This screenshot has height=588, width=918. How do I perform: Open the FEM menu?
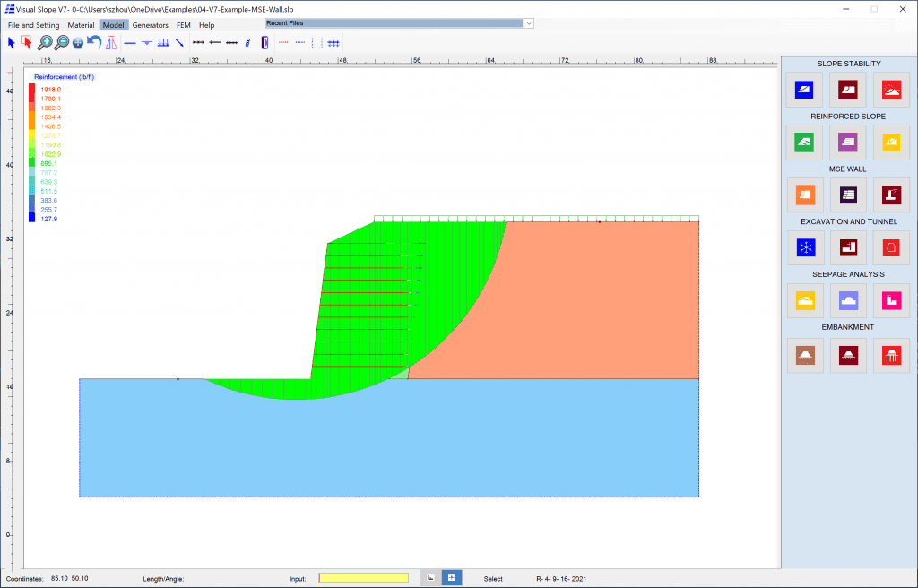pos(183,25)
